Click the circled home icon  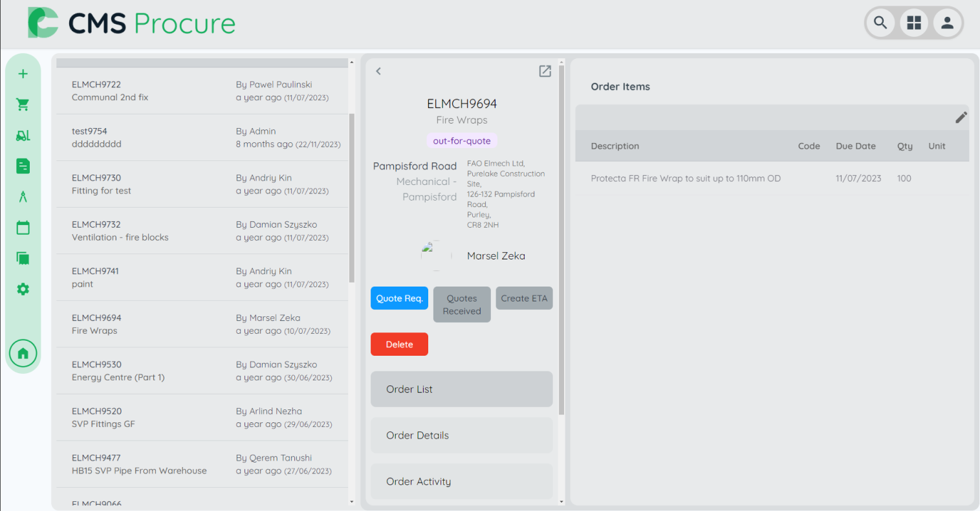(x=23, y=353)
